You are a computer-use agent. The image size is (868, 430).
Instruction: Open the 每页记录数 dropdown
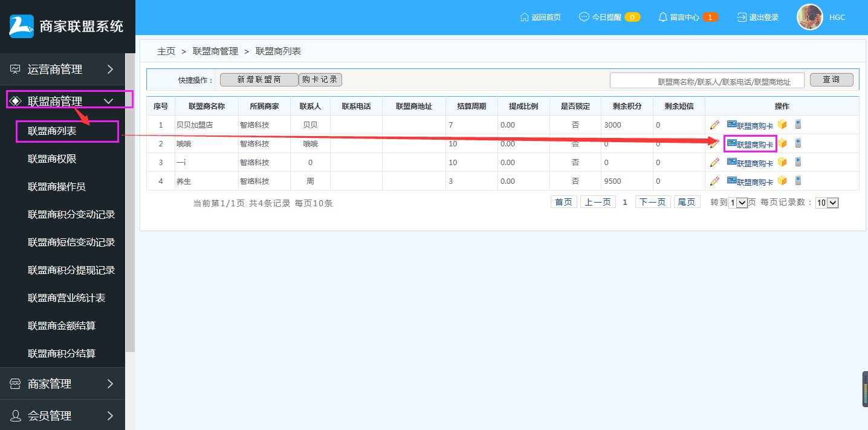click(x=827, y=203)
